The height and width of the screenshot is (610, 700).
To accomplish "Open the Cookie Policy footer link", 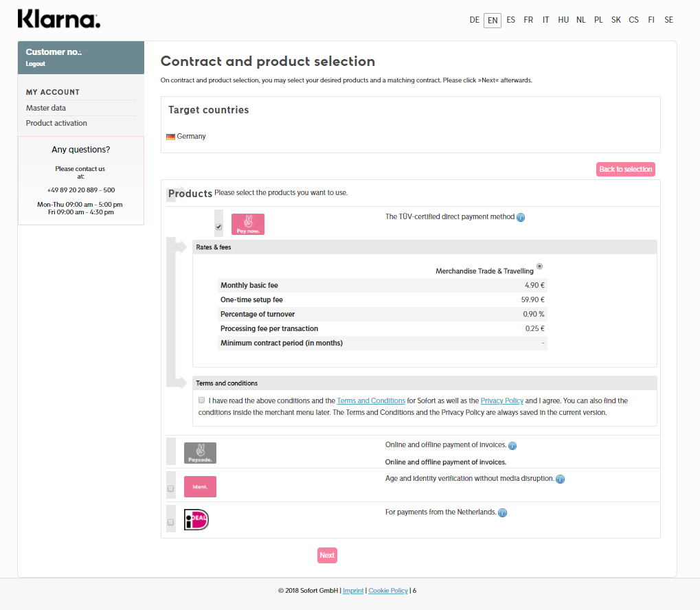I will pos(388,590).
